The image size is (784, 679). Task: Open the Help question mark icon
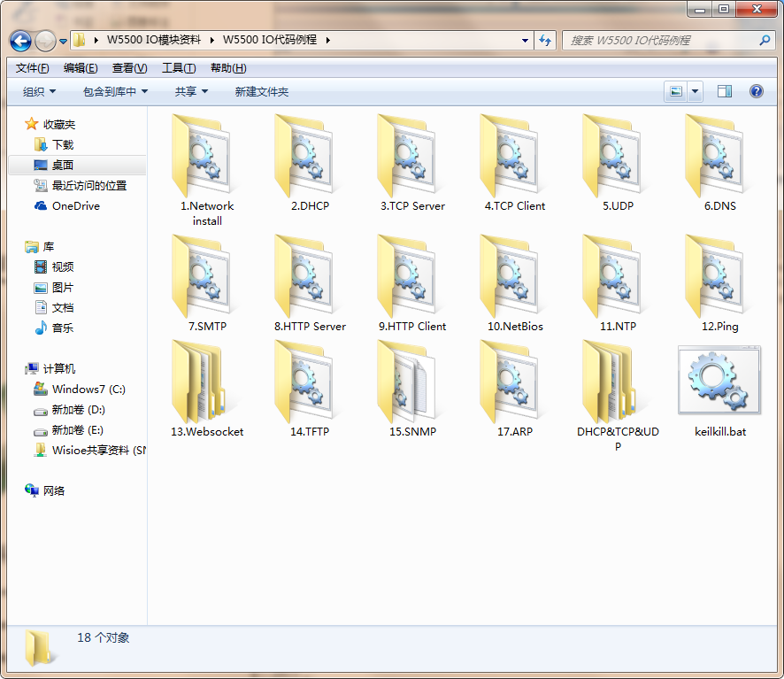coord(756,91)
